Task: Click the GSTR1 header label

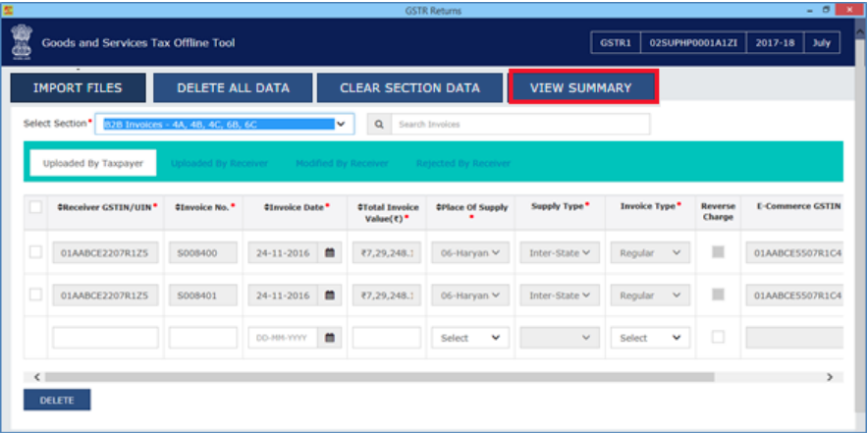Action: click(616, 42)
